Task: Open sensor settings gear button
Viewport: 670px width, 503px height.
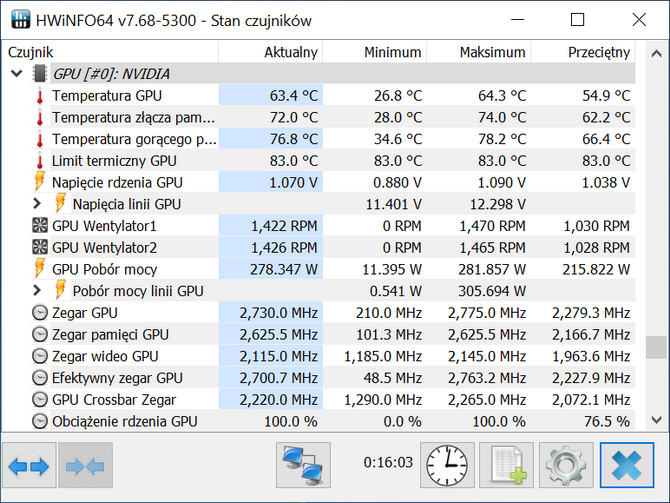Action: click(x=566, y=465)
